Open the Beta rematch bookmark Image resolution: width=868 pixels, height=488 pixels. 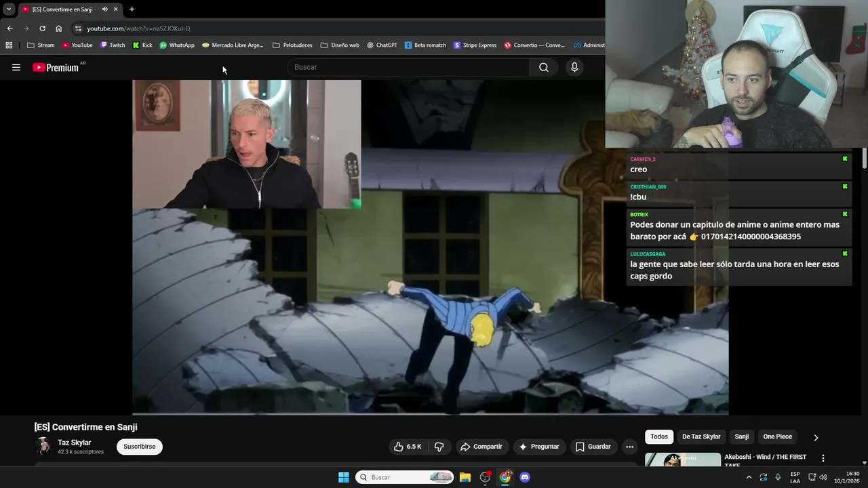(x=425, y=45)
